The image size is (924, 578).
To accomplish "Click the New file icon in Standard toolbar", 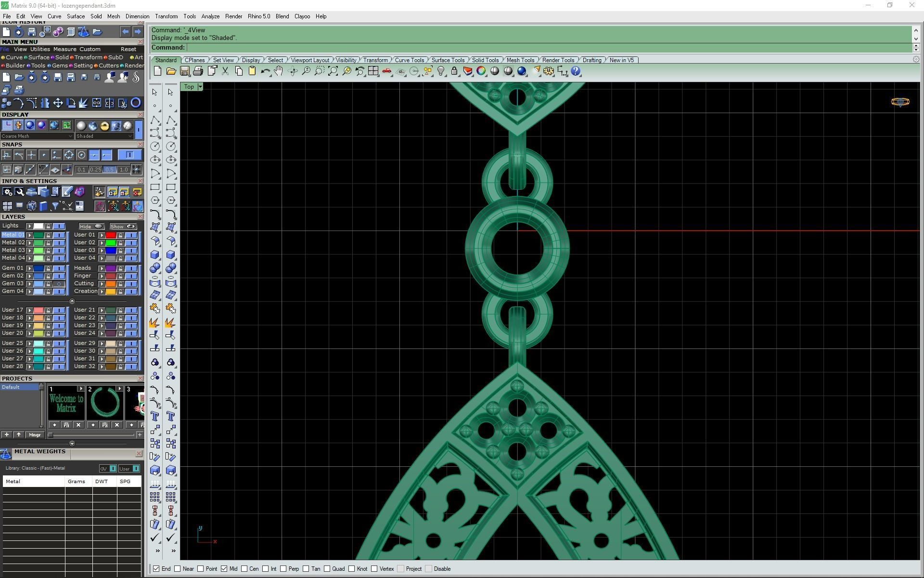I will click(157, 71).
